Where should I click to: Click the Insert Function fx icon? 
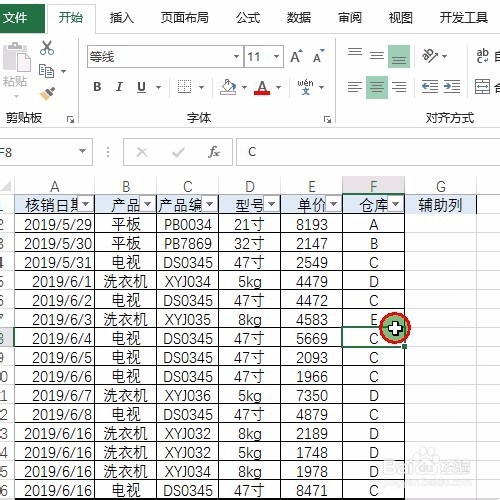214,152
